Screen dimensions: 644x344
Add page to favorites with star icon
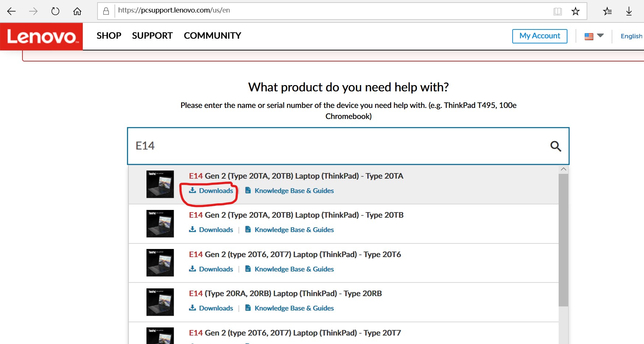pos(576,11)
